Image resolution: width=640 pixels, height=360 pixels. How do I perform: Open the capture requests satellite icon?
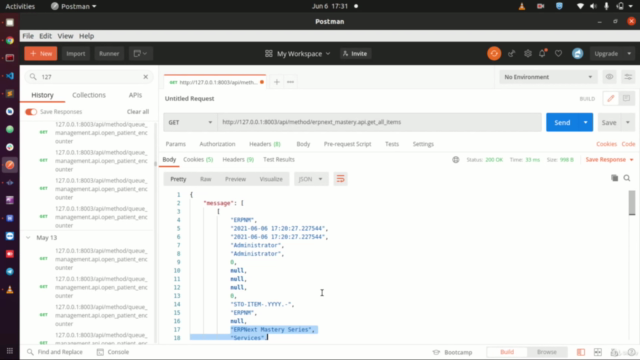[511, 53]
